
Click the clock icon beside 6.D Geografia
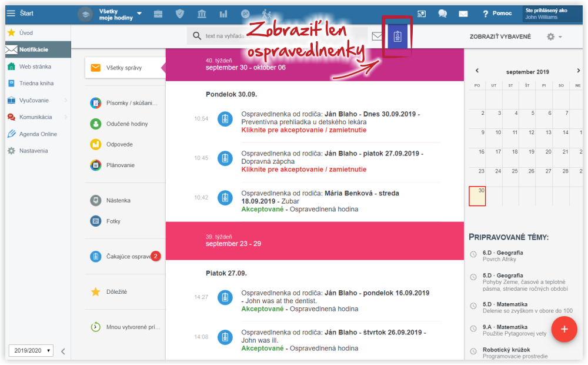coord(473,254)
